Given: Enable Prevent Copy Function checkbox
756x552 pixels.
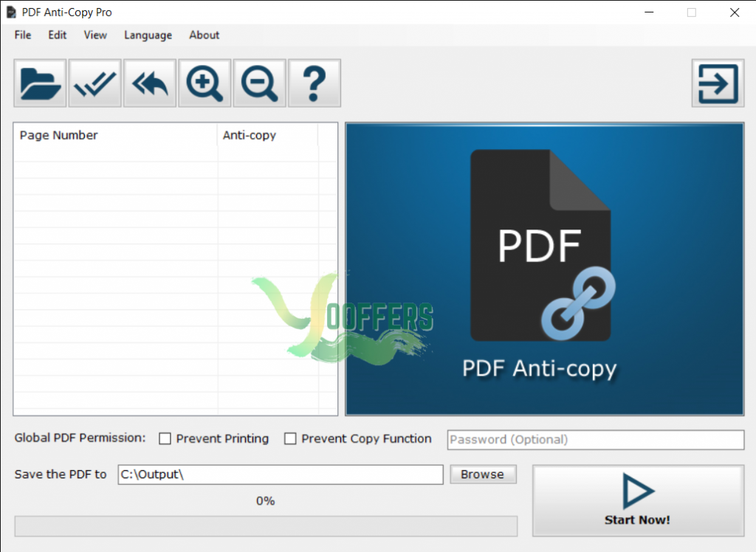Looking at the screenshot, I should pos(290,438).
